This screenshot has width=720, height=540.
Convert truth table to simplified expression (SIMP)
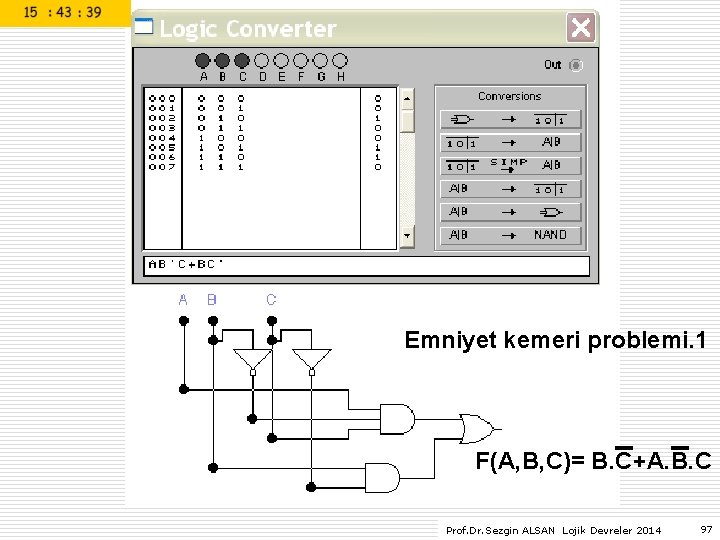tap(510, 165)
